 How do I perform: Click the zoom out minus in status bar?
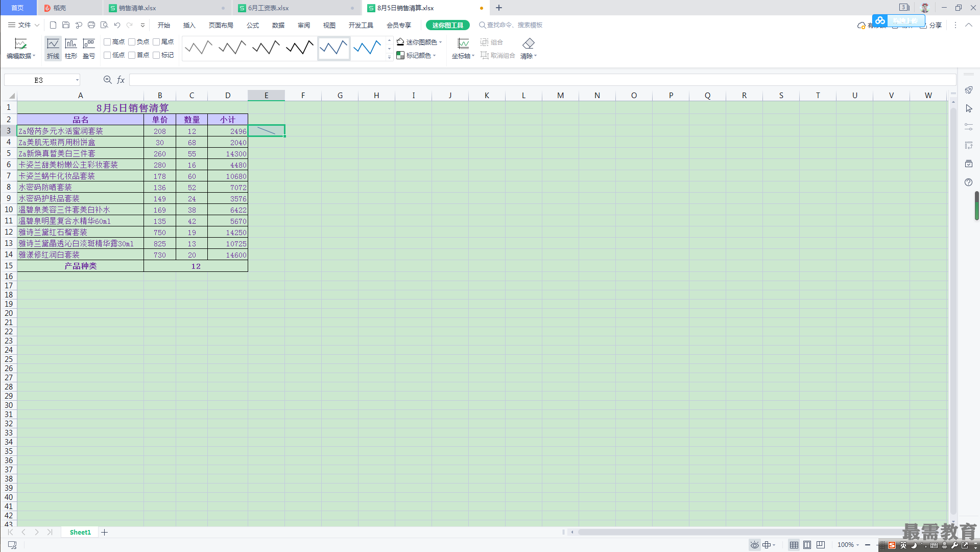(x=868, y=545)
